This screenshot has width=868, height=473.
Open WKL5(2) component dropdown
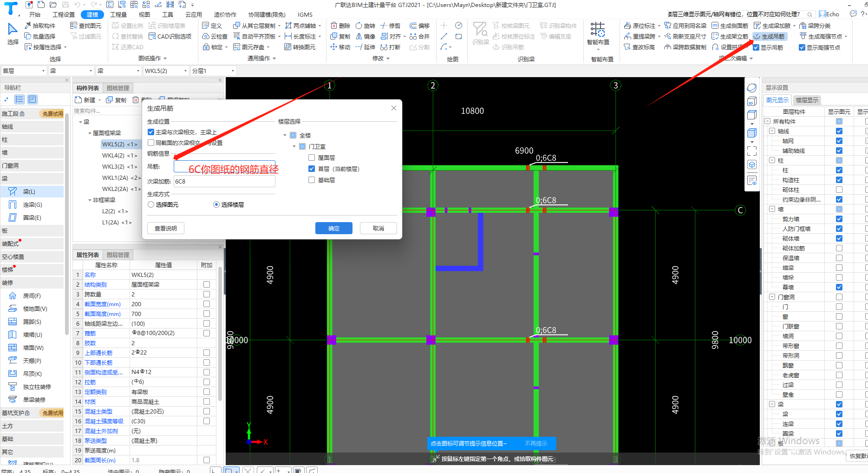pos(166,71)
